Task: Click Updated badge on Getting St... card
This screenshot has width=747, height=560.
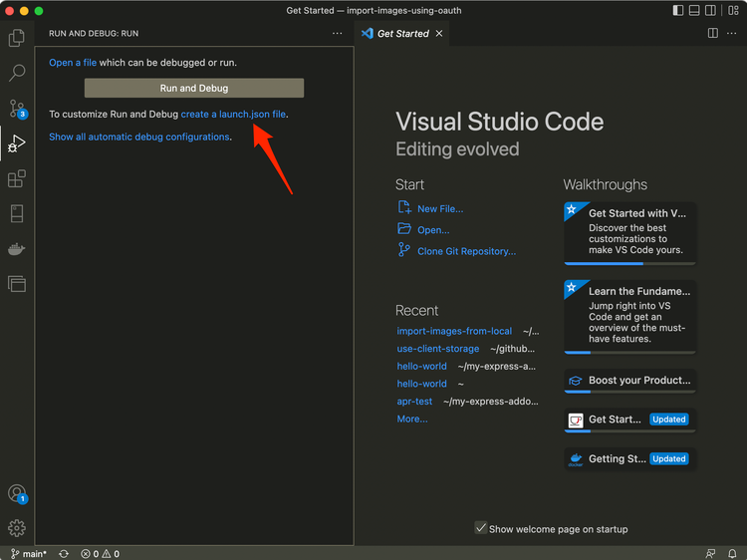Action: point(669,459)
